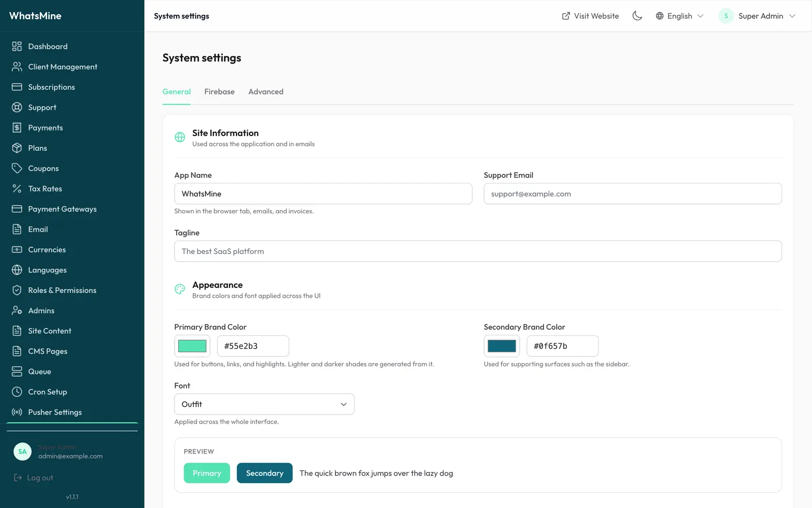The height and width of the screenshot is (508, 812).
Task: Click the Log out arrow icon
Action: [18, 478]
